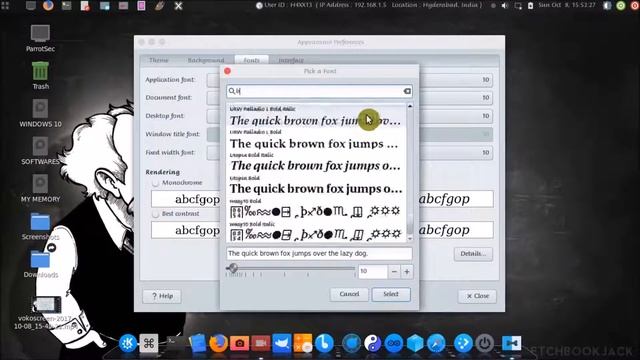Screen dimensions: 640x360
Task: Click the font size value field
Action: (x=373, y=272)
